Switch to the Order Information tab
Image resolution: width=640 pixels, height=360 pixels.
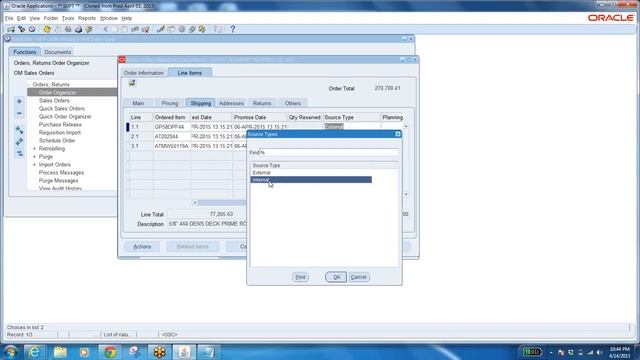coord(144,73)
